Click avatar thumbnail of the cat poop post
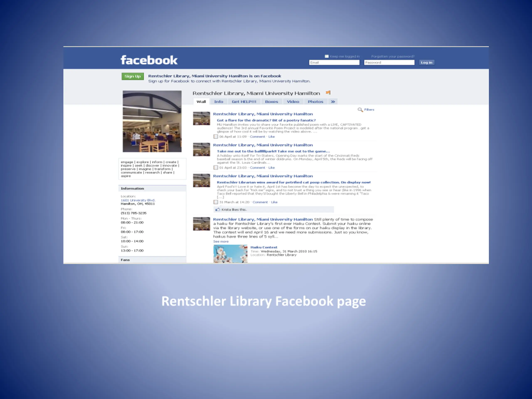 202,180
